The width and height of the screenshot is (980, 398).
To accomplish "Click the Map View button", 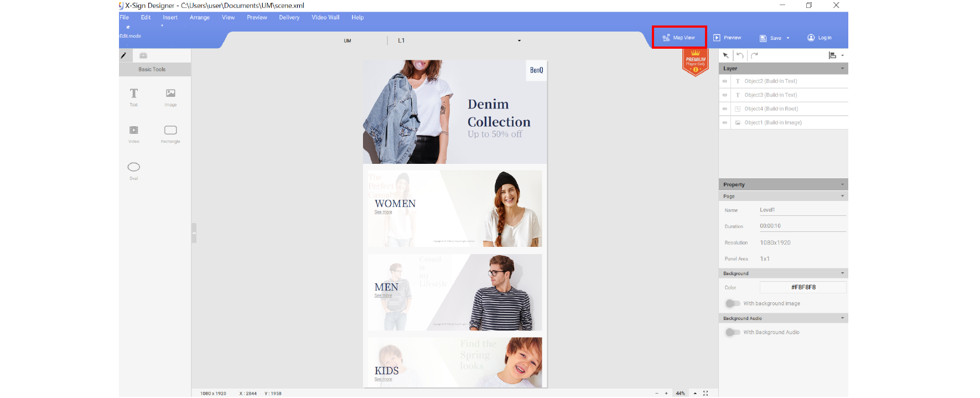I will (x=679, y=38).
